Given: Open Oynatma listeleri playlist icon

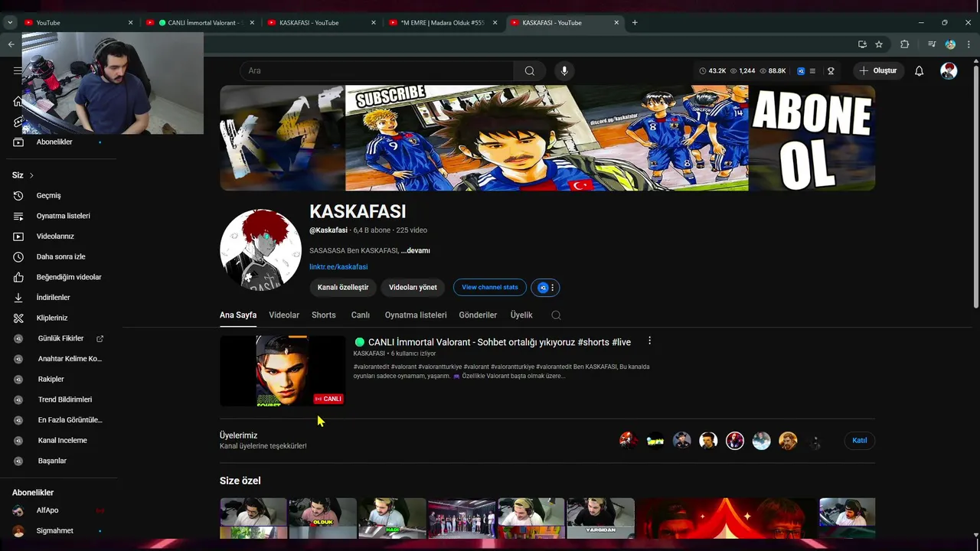Looking at the screenshot, I should click(x=18, y=216).
